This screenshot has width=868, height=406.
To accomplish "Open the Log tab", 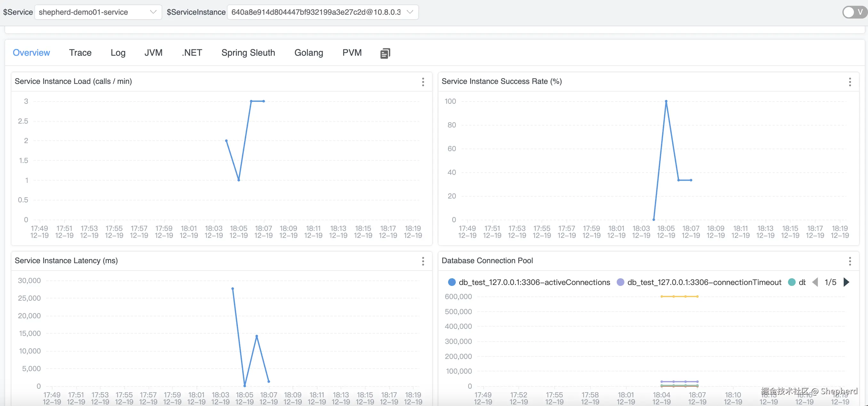I will click(x=118, y=53).
